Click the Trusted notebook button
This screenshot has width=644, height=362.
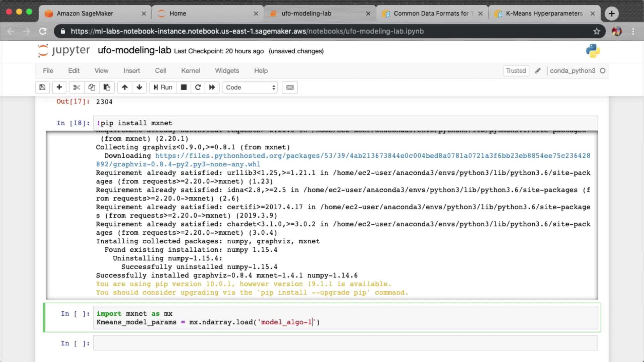(x=516, y=71)
